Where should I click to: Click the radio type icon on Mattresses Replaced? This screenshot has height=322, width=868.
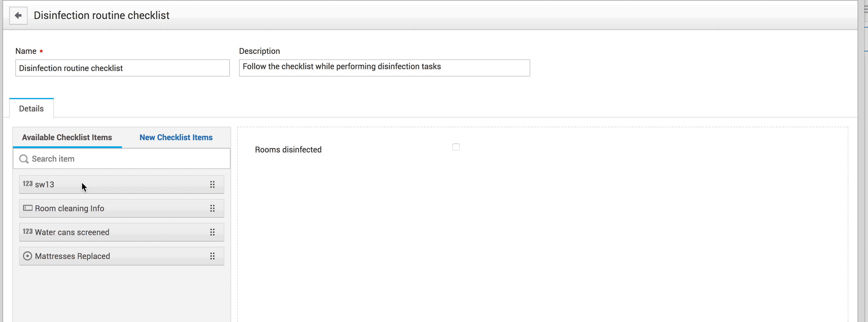pyautogui.click(x=28, y=256)
